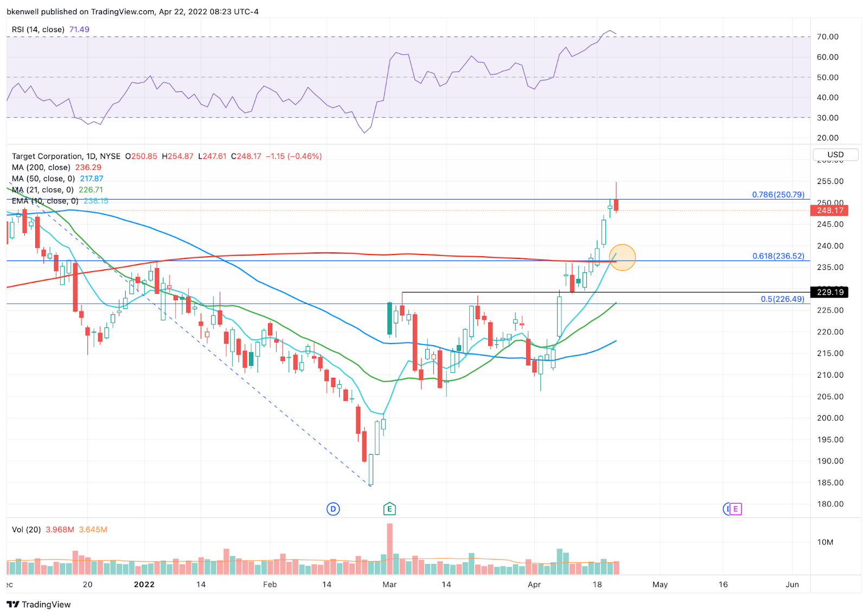868x616 pixels.
Task: Click the Feb label on the time axis
Action: point(270,585)
